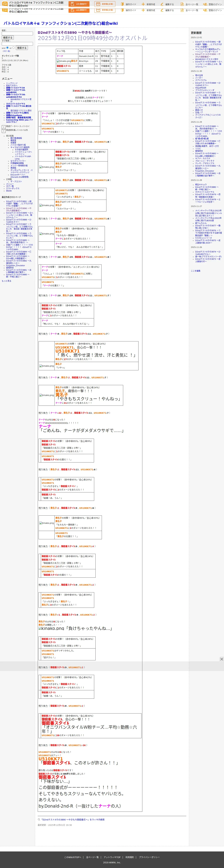The width and height of the screenshot is (224, 868).
Task: Open 宮の王将 in the update history
Action: (x=199, y=75)
